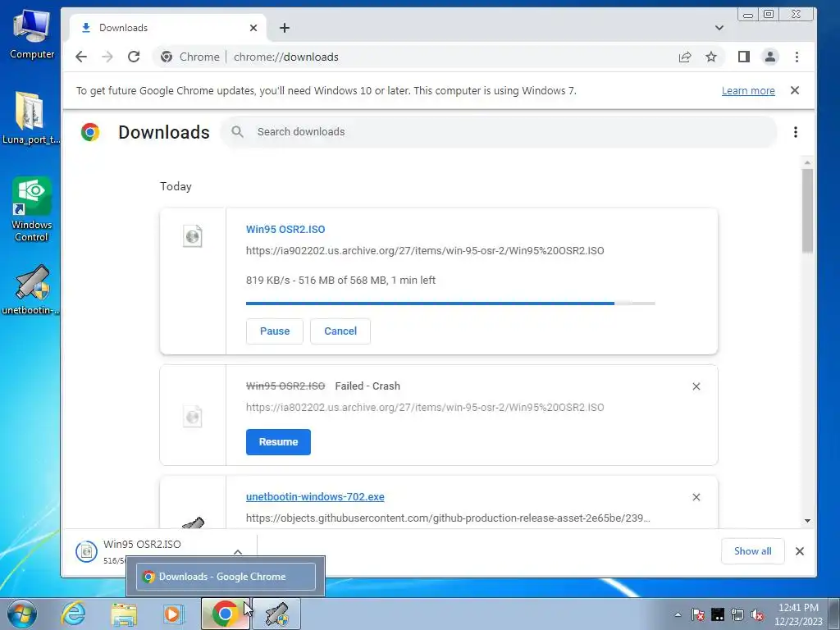Click the vertical scrollbar thumb
The width and height of the screenshot is (840, 630).
(x=807, y=211)
